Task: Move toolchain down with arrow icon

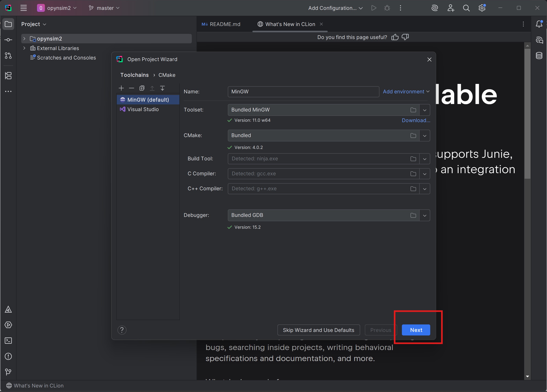Action: [162, 88]
